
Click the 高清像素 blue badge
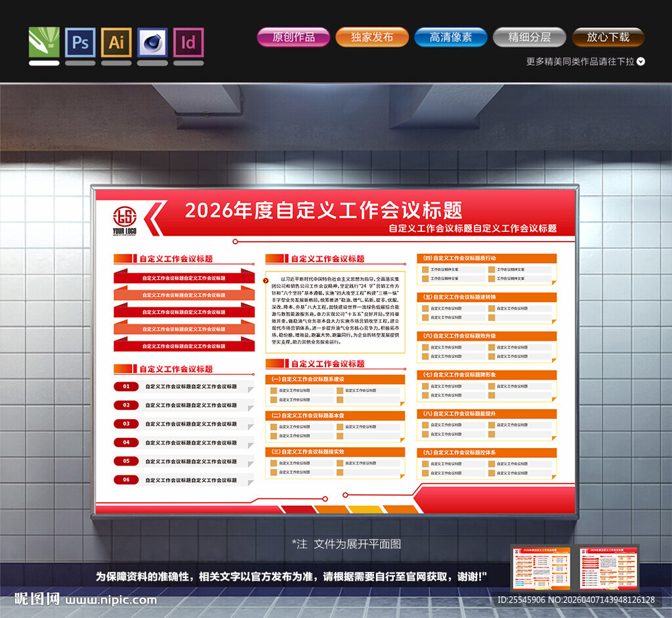point(451,37)
